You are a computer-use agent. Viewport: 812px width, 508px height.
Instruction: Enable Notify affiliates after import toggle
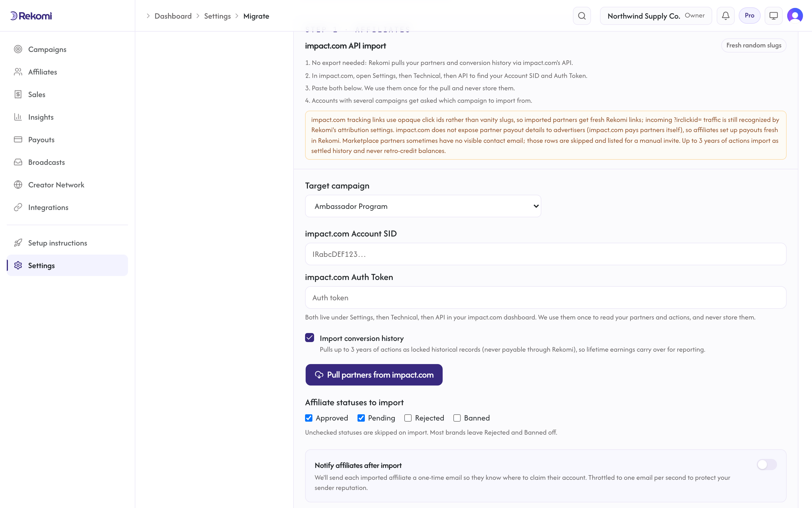[767, 465]
